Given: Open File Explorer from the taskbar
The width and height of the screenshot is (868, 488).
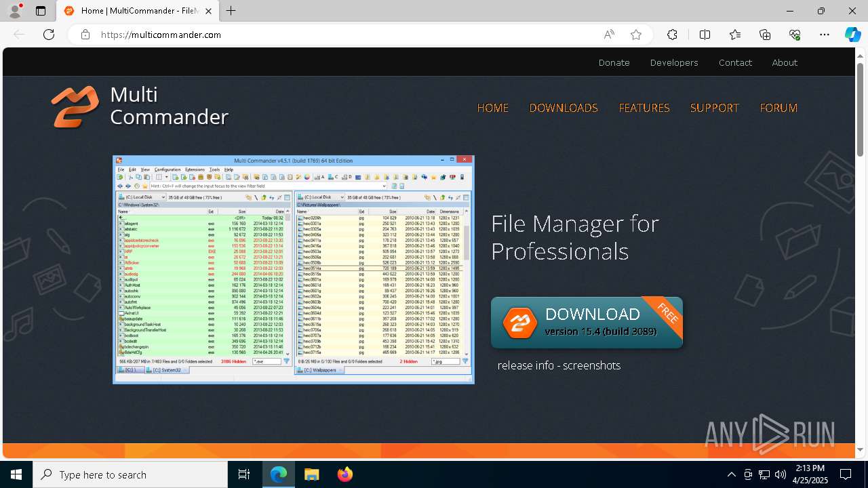Looking at the screenshot, I should (311, 474).
